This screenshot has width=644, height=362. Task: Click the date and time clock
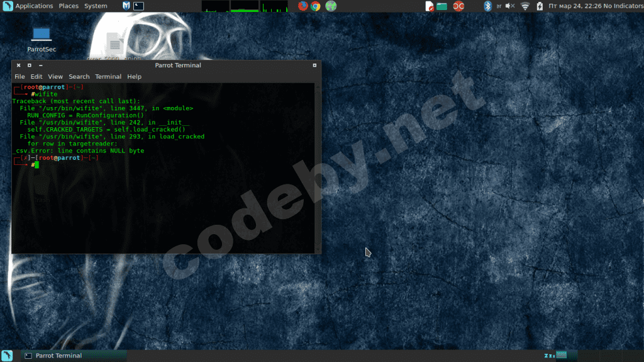[575, 6]
